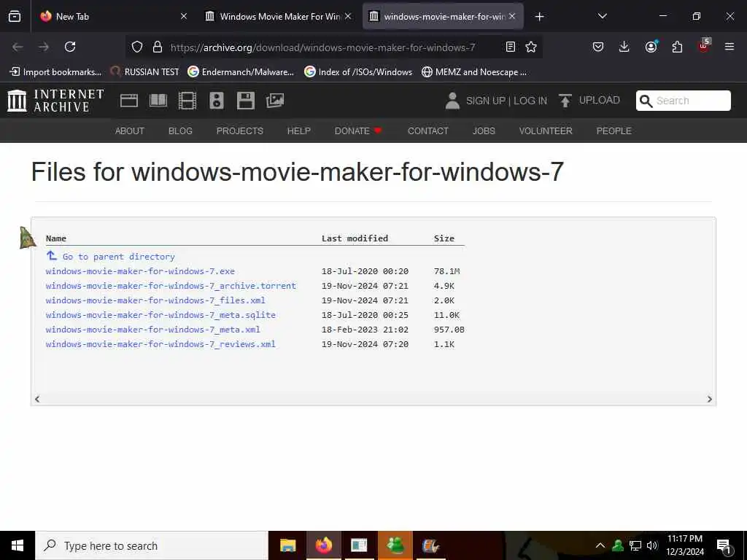Open Windows Start menu
This screenshot has height=560, width=747.
(18, 545)
